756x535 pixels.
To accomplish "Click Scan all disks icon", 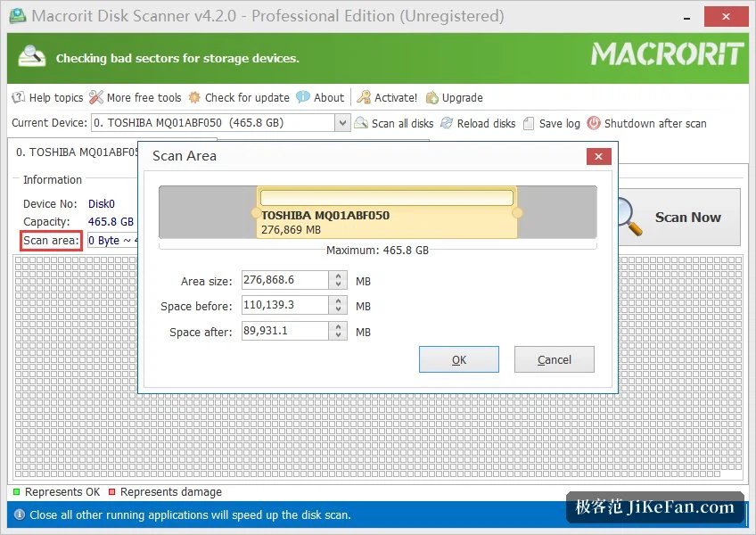I will point(361,123).
